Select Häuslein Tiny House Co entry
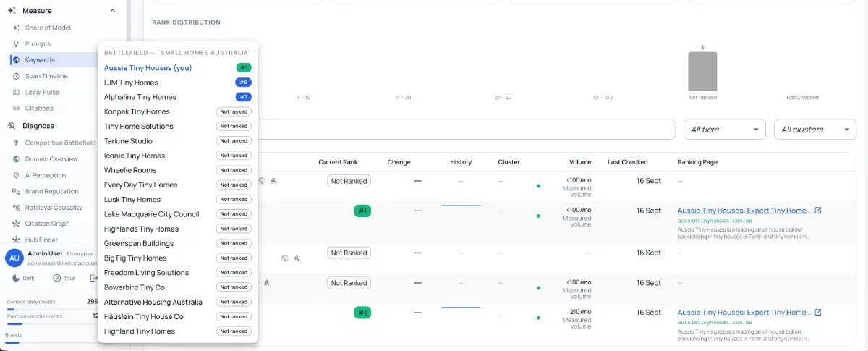 point(144,316)
